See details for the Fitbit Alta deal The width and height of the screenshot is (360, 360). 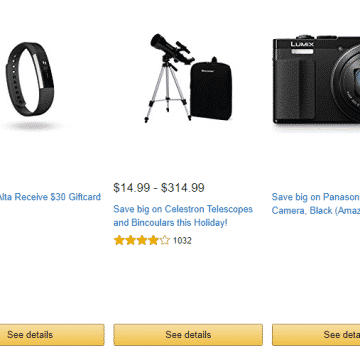tap(52, 335)
